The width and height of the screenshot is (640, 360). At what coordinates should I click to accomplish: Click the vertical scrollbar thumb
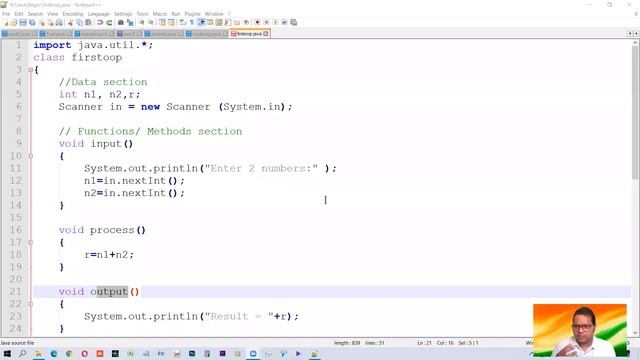(x=635, y=113)
